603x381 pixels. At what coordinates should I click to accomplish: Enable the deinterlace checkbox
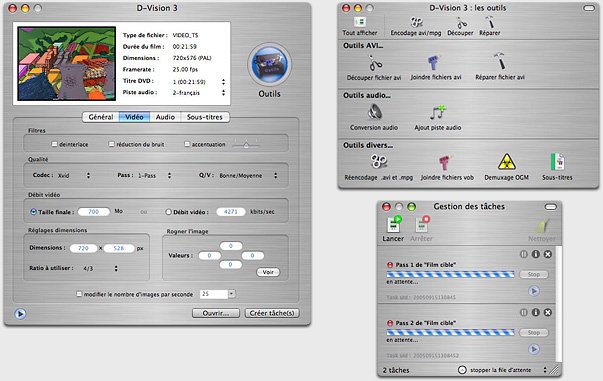55,144
